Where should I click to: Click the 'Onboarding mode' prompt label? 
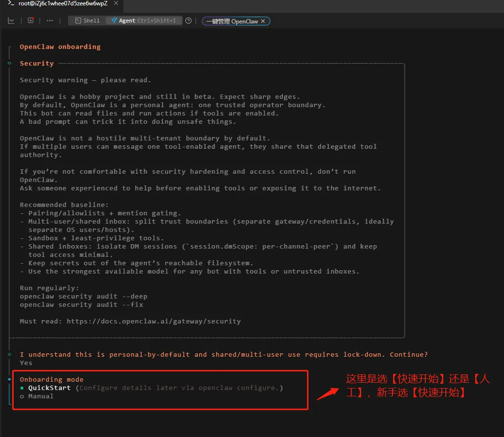[51, 379]
